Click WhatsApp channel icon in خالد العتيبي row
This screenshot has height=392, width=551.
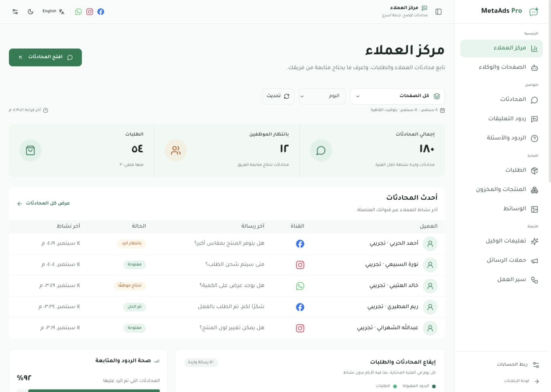pos(300,286)
